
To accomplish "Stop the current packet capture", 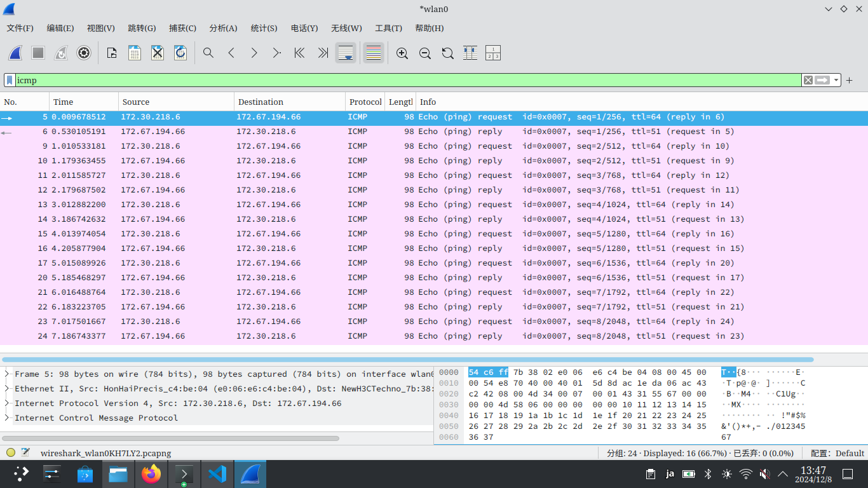I will [x=38, y=53].
